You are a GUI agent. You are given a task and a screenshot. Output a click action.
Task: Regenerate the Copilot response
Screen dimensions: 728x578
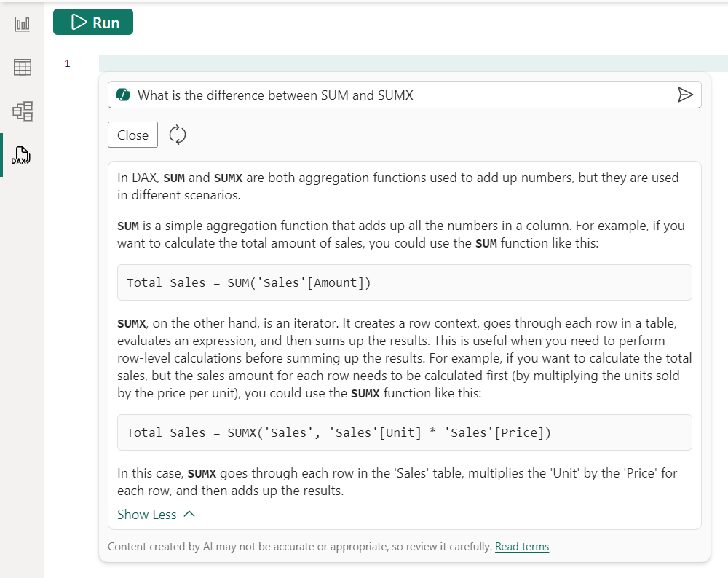[x=177, y=135]
